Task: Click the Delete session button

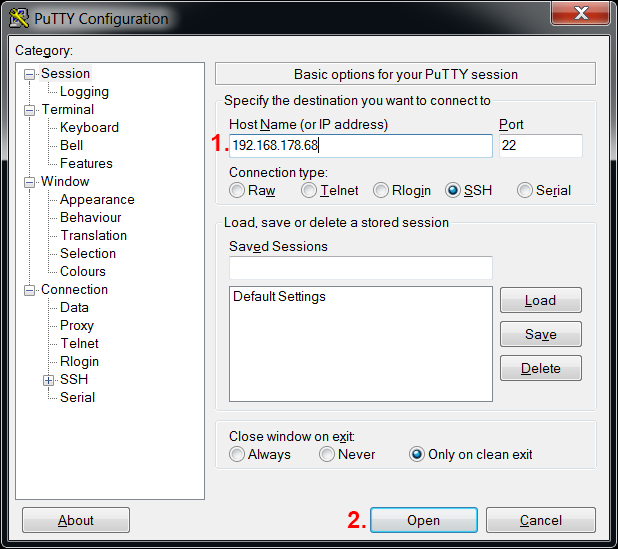Action: [x=541, y=368]
